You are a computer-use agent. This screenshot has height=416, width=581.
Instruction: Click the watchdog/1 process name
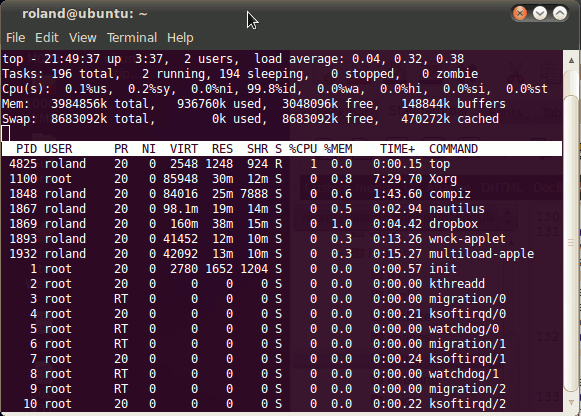tap(464, 374)
